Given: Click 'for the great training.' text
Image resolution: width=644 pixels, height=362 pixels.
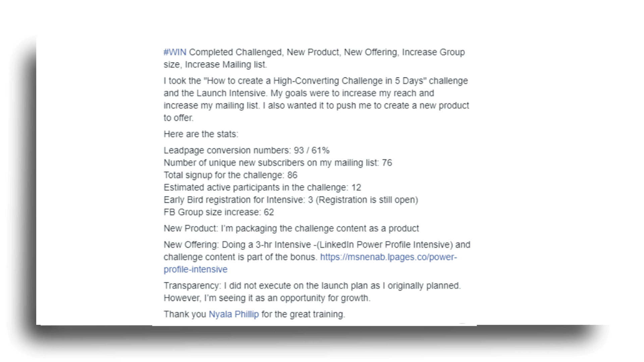Looking at the screenshot, I should (303, 314).
